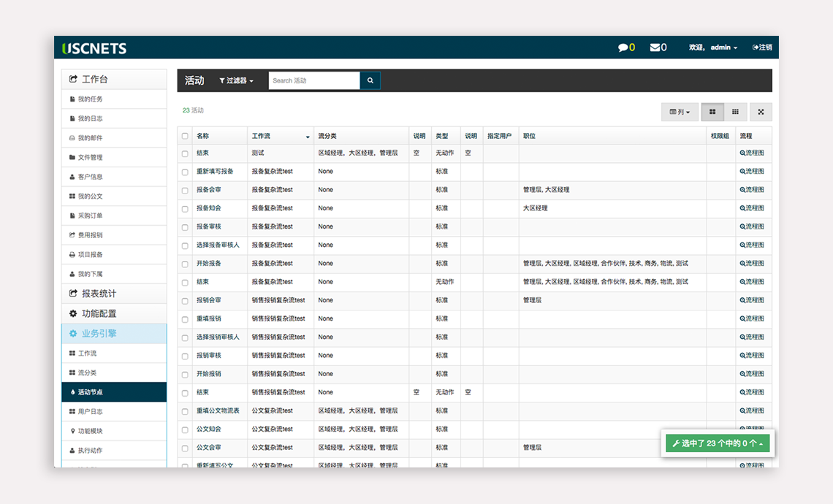Open 流程图 for the 报备会审 row
The height and width of the screenshot is (504, 833).
[x=752, y=190]
